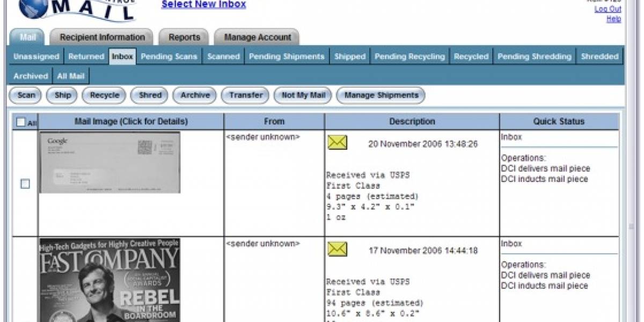Open the Reports tab
The height and width of the screenshot is (322, 644).
(184, 37)
